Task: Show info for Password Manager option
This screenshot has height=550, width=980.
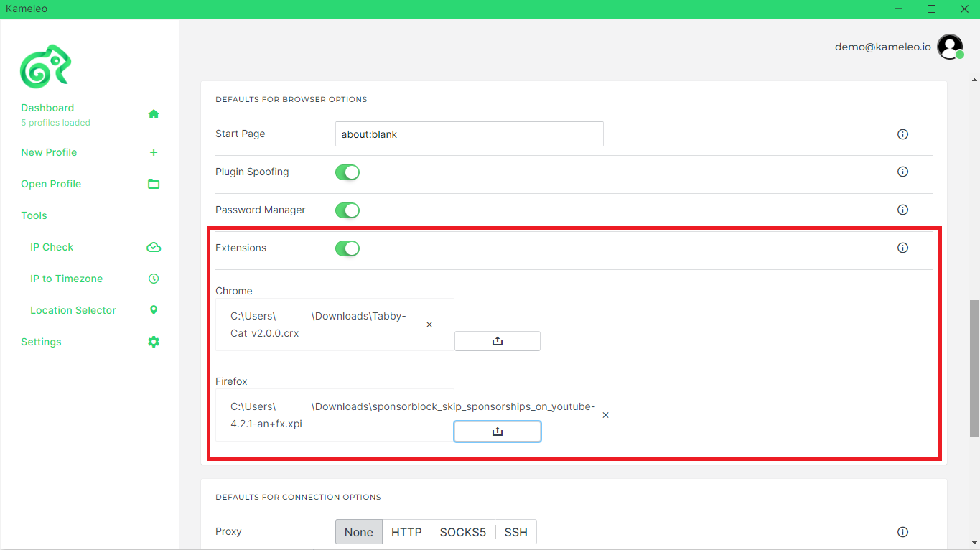Action: [903, 210]
